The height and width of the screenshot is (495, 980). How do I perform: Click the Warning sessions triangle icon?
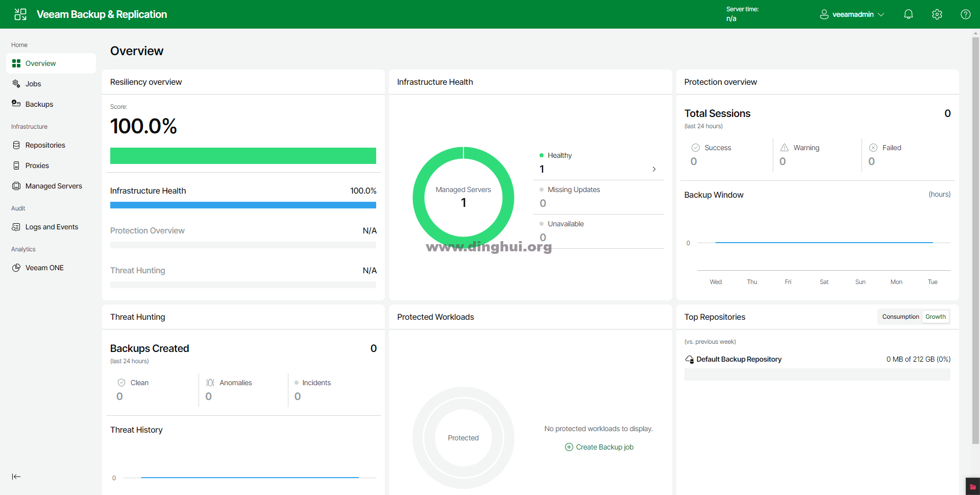[x=785, y=148]
